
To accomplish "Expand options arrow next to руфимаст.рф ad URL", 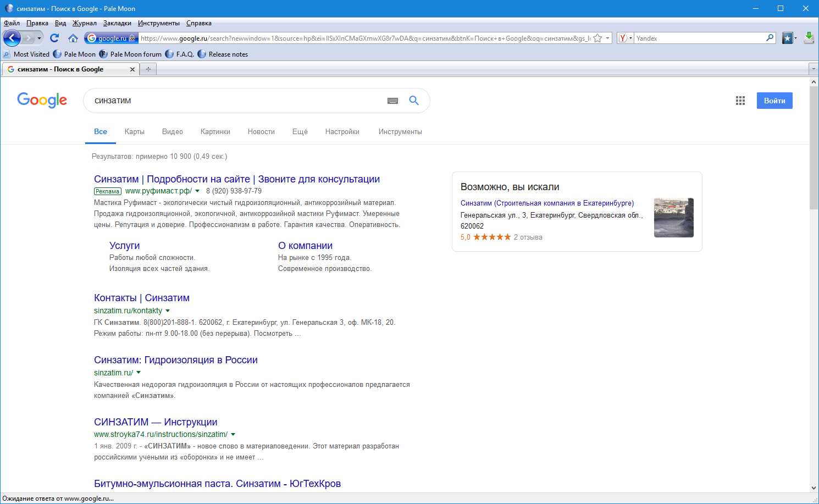I will point(197,191).
